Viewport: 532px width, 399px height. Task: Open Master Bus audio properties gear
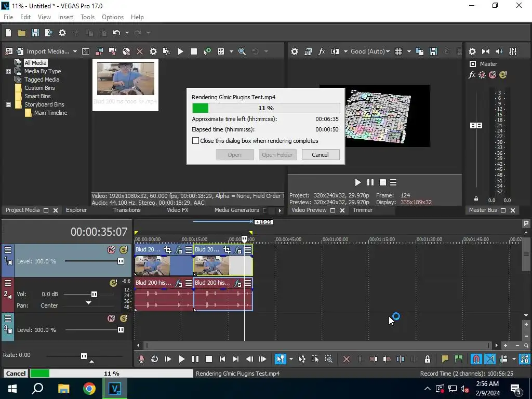coord(472,51)
